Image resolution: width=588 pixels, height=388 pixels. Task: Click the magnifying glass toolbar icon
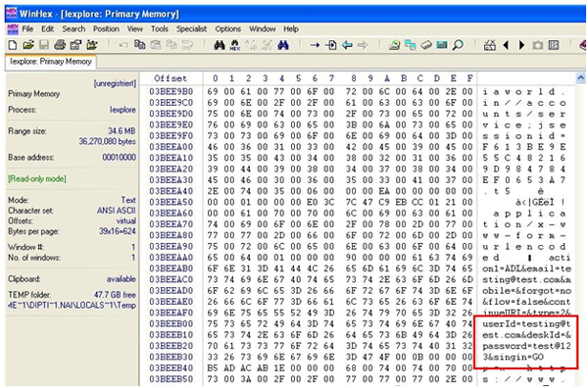point(458,45)
